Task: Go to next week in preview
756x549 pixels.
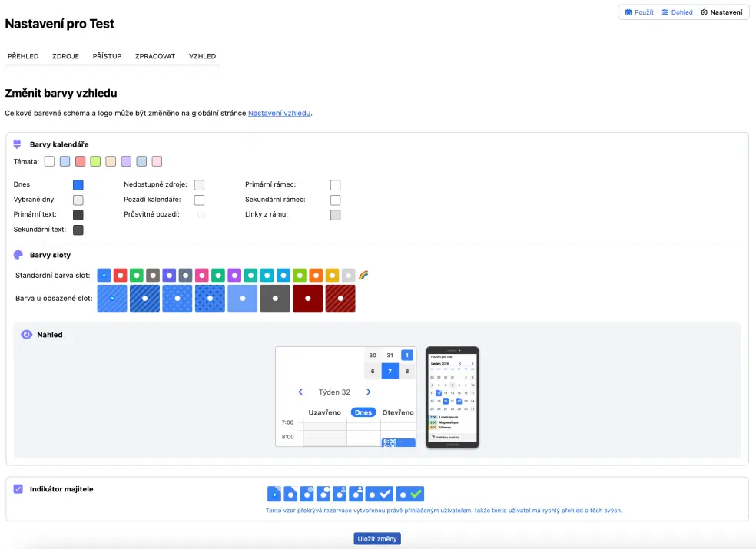Action: tap(369, 392)
